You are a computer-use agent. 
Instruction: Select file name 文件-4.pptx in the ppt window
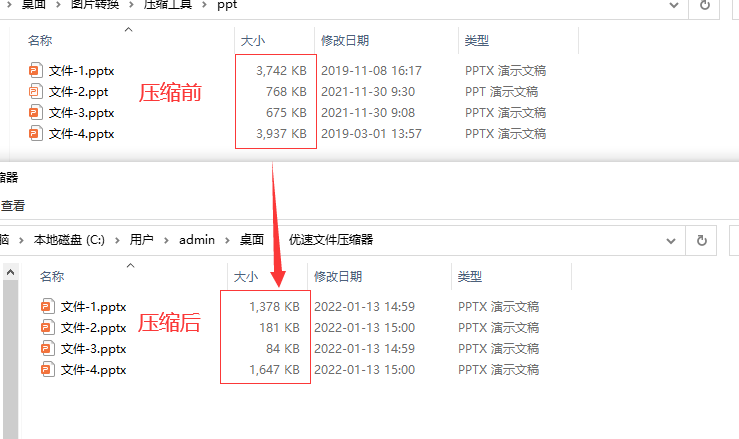(x=82, y=134)
